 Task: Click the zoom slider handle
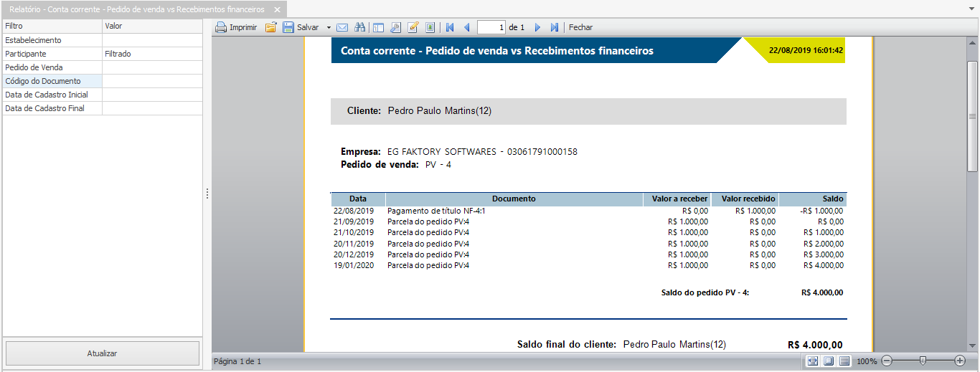click(923, 361)
